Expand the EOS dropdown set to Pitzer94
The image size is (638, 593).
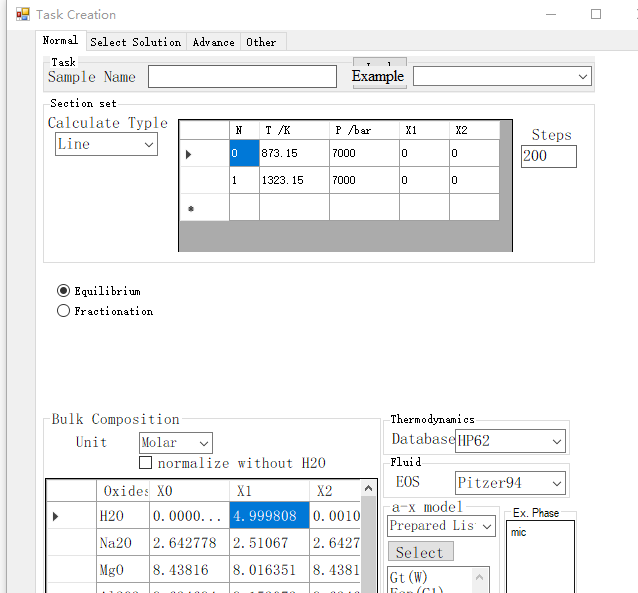[510, 483]
